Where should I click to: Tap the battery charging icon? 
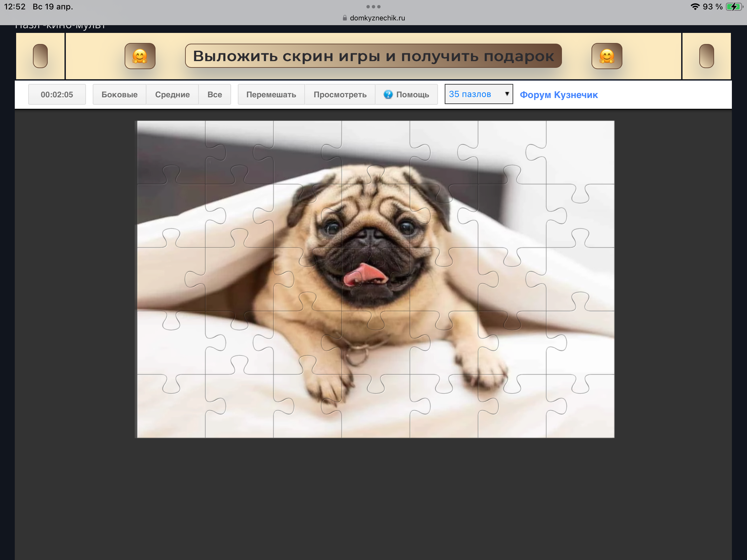734,7
